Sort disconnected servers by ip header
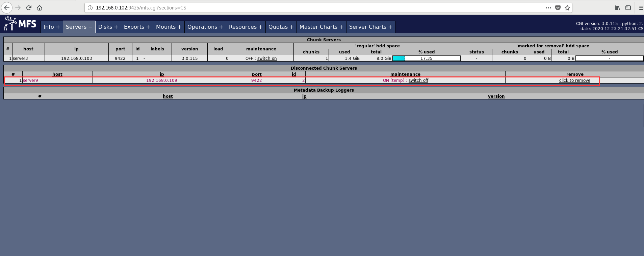The image size is (644, 256). (x=162, y=74)
